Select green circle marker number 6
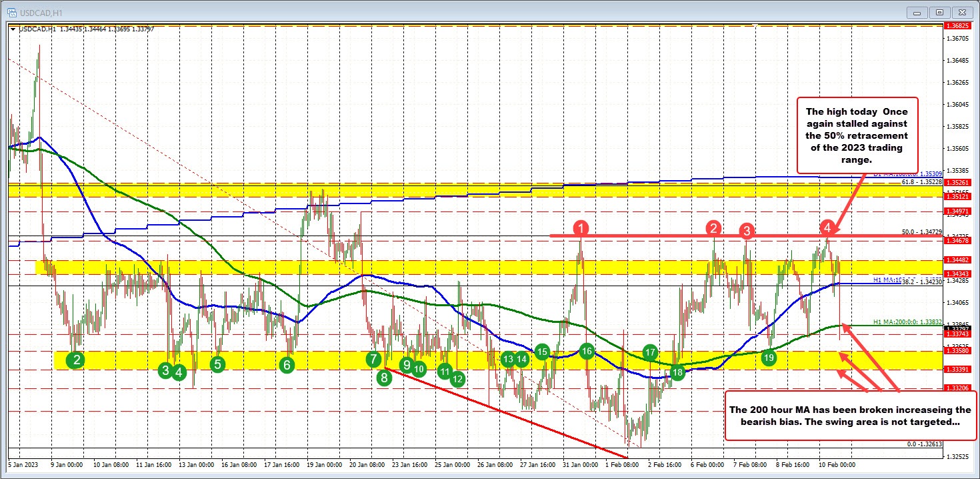This screenshot has width=980, height=479. coord(287,364)
